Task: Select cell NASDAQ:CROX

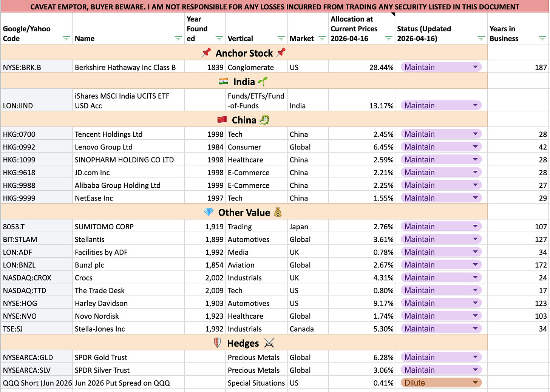Action: coord(37,278)
